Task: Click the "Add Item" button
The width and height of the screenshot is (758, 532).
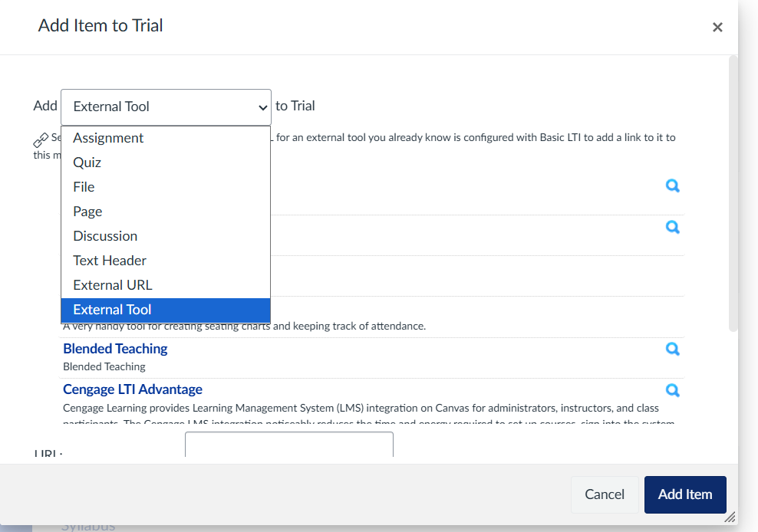Action: (685, 494)
